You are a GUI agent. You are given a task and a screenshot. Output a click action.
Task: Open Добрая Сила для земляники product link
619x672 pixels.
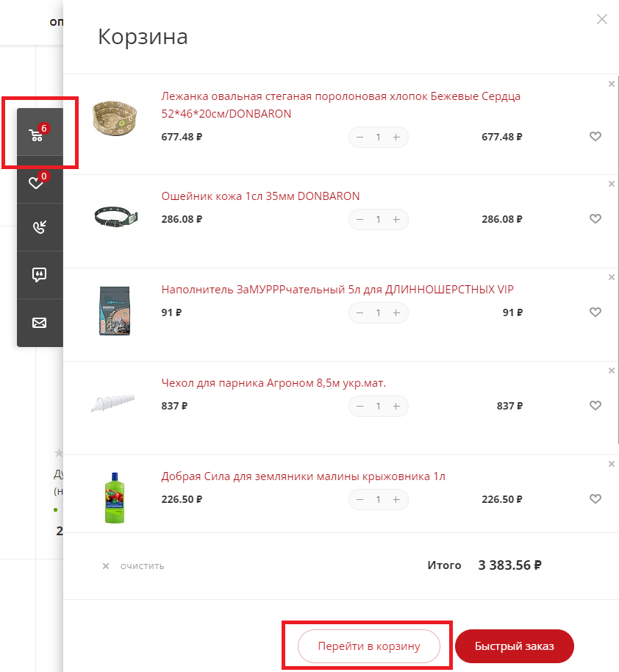[x=303, y=476]
